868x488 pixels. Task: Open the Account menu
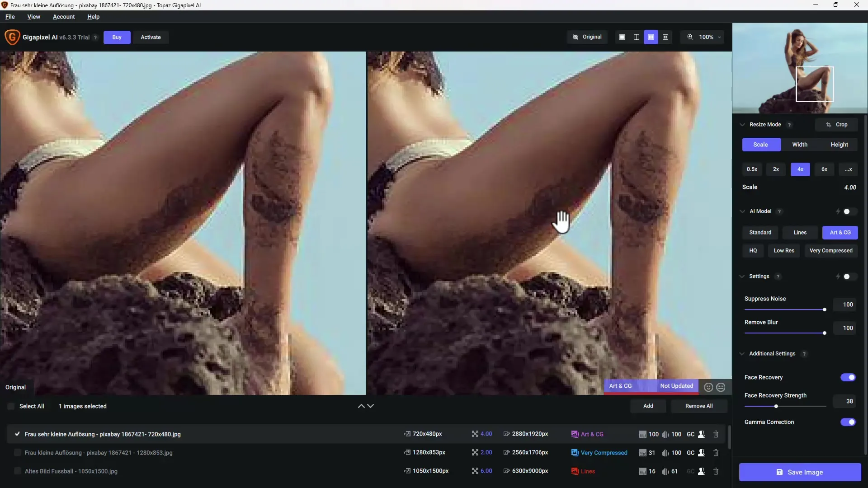(x=64, y=16)
